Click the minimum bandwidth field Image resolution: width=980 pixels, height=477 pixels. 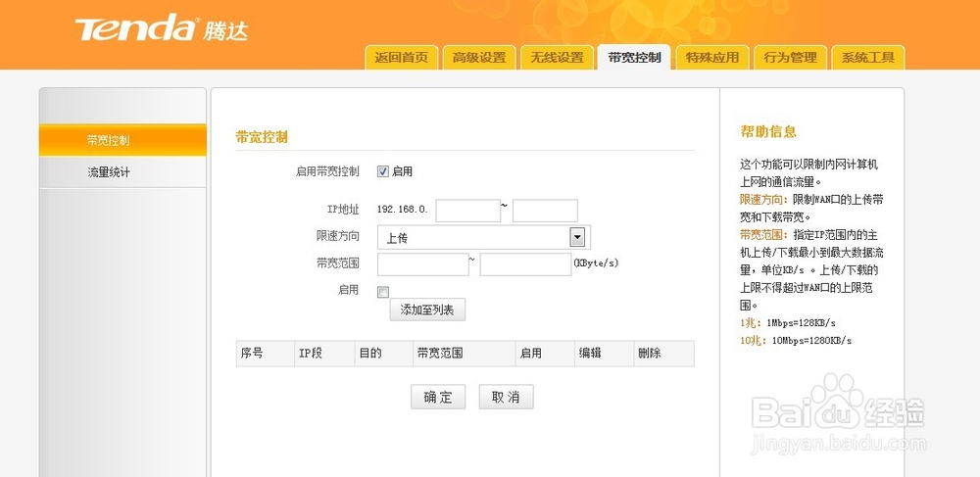point(423,264)
